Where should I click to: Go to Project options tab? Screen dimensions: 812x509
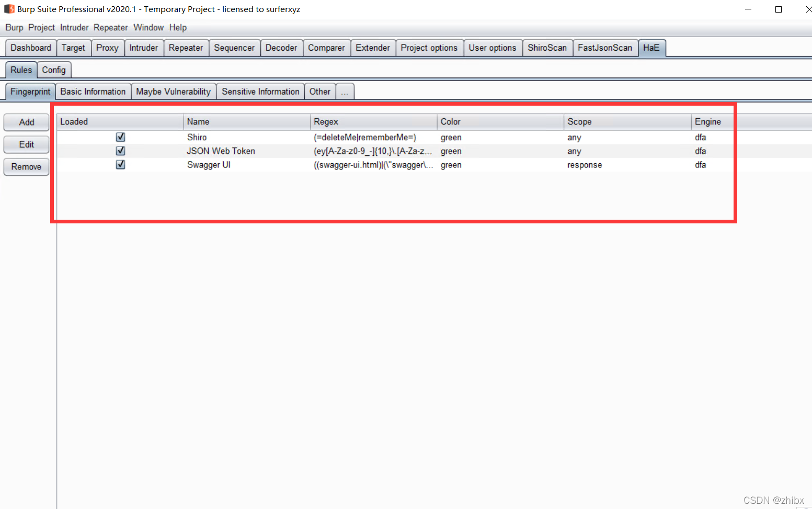[429, 48]
